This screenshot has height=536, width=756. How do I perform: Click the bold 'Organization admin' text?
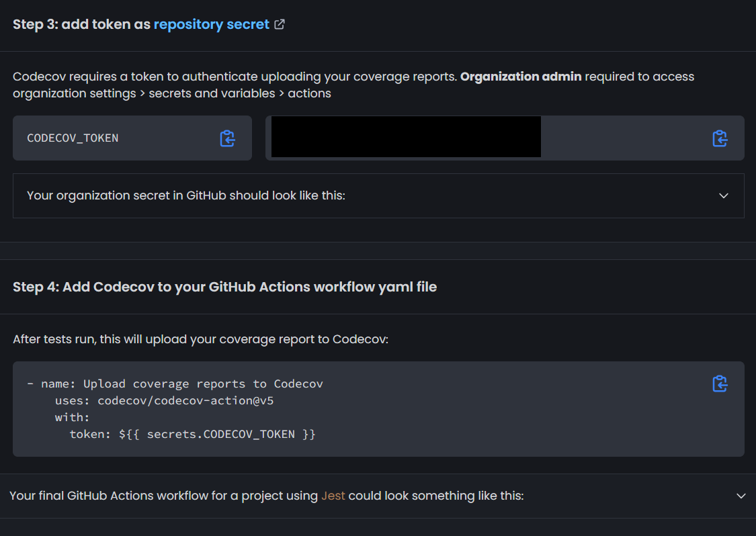pos(521,77)
